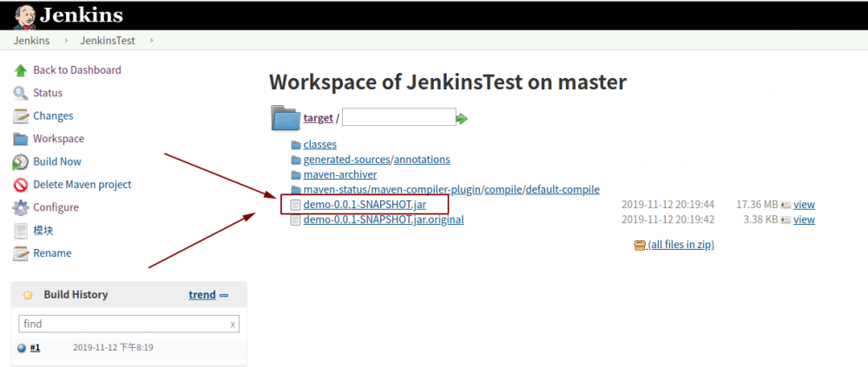Click the 17.36 MB file size
The image size is (868, 367).
coord(757,205)
